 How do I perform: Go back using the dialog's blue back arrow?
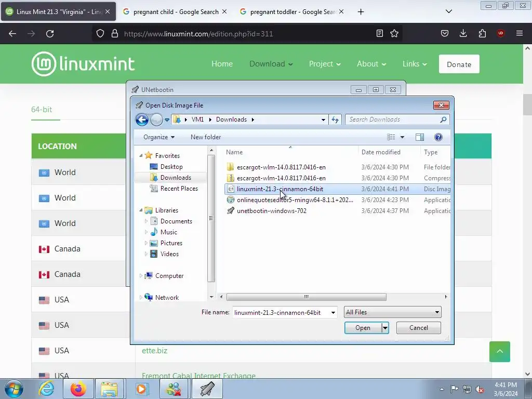pos(142,119)
